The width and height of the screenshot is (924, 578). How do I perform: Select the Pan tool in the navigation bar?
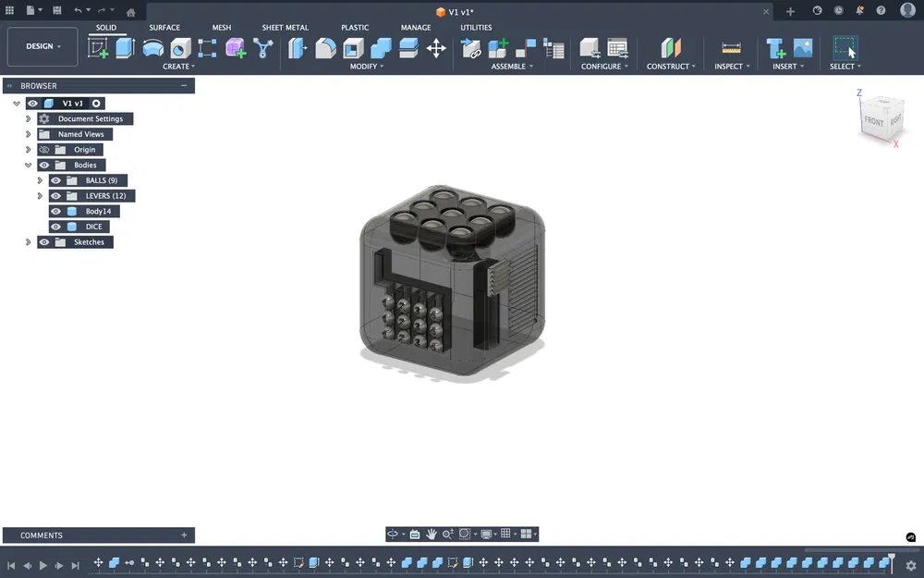(432, 534)
